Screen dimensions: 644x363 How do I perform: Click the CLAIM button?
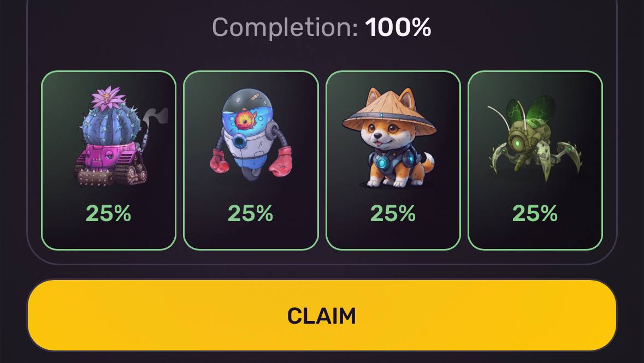click(x=322, y=316)
